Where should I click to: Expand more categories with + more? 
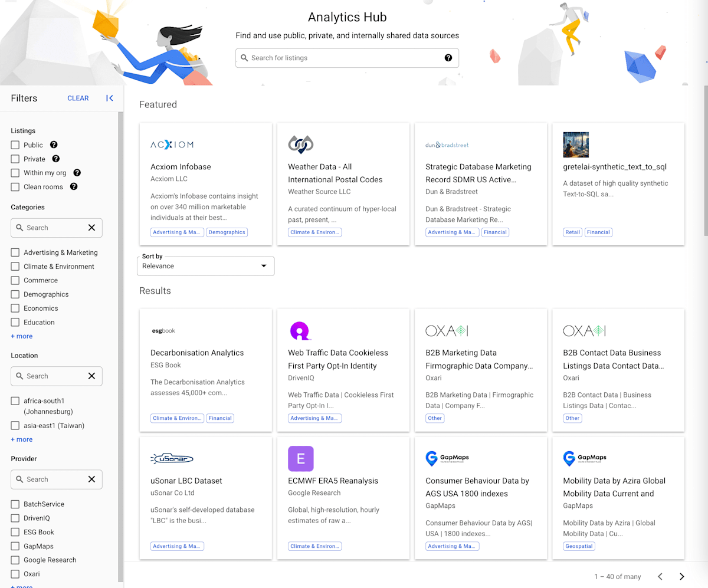22,336
